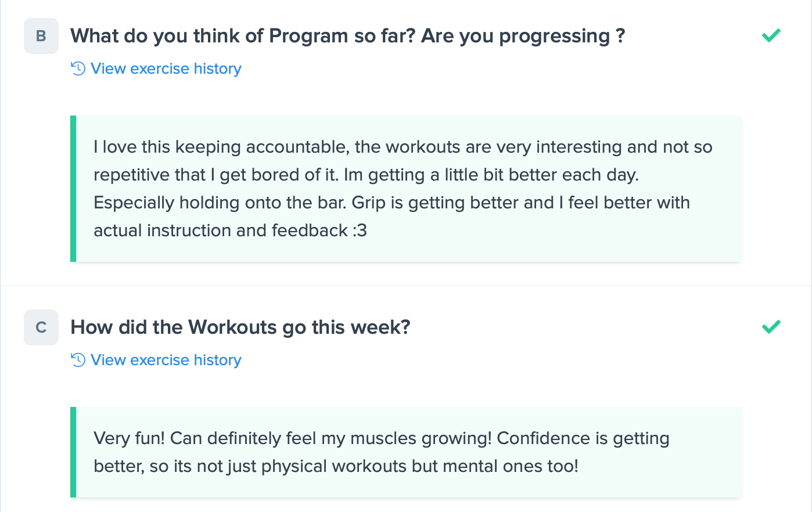This screenshot has height=512, width=812.
Task: Select the 'What do you think of Program' heading
Action: [x=347, y=36]
